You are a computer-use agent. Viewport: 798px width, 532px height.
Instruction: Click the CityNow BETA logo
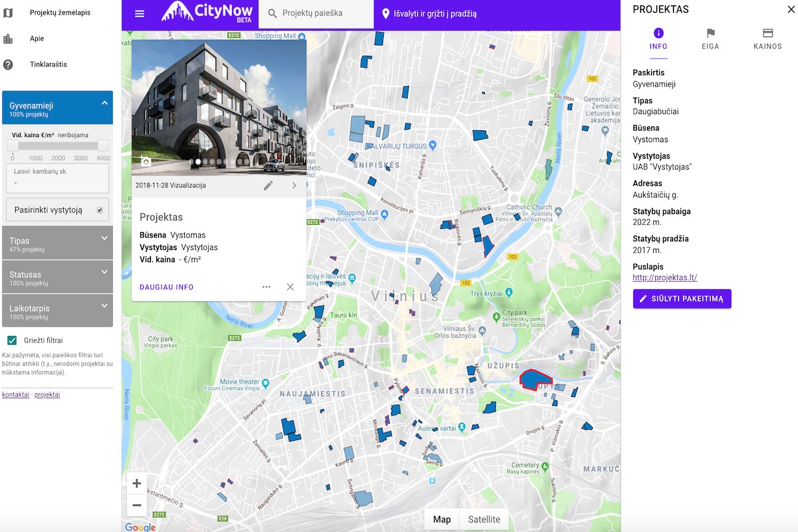tap(207, 12)
